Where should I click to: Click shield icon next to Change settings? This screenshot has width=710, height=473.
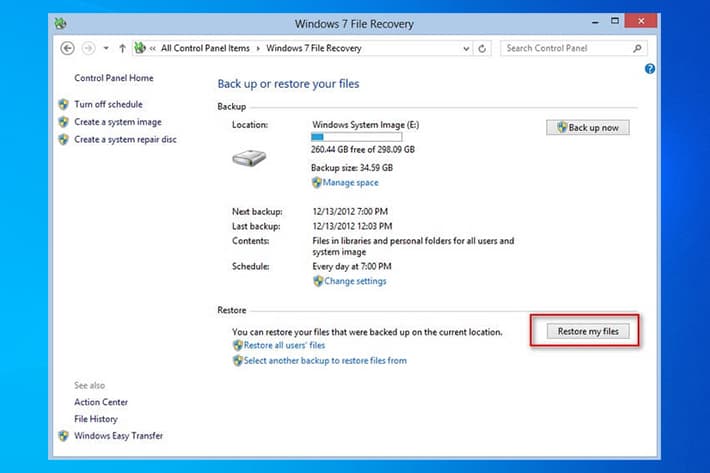coord(318,281)
